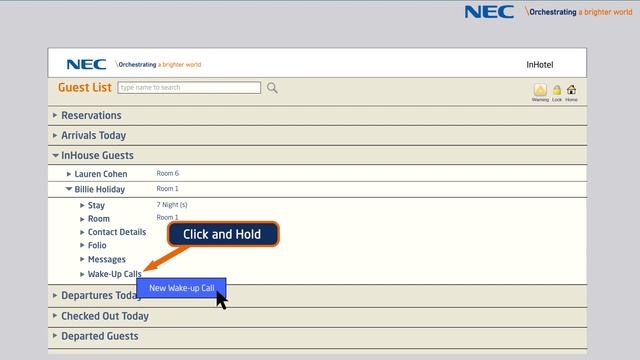Click the Wake-Up Calls label
Screen dimensions: 640x360
pos(115,274)
